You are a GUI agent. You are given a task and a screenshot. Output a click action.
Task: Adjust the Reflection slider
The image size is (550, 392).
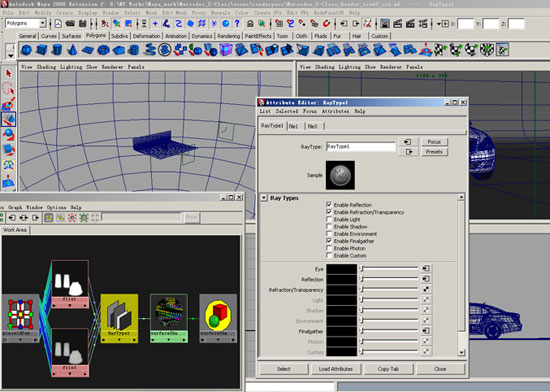tap(389, 279)
